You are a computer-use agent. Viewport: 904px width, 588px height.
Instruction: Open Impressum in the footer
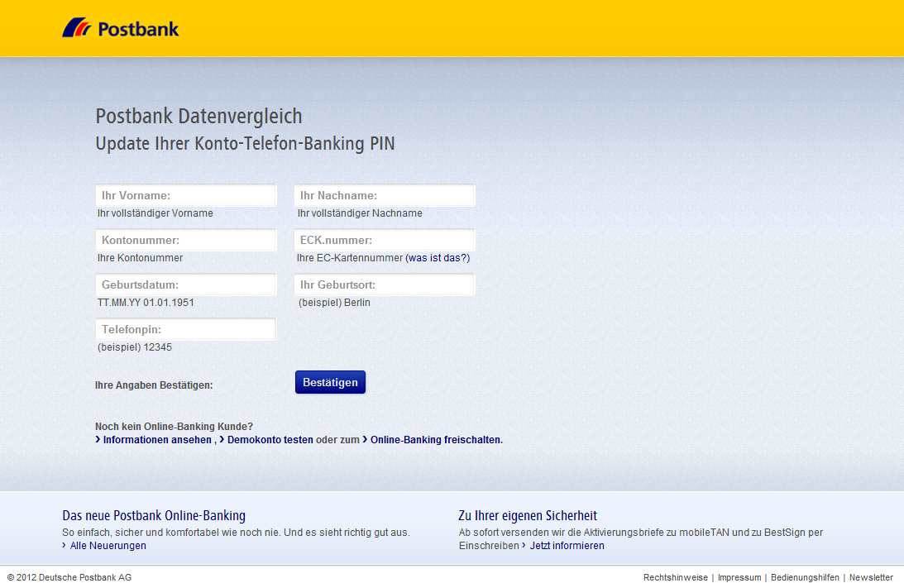[x=739, y=577]
